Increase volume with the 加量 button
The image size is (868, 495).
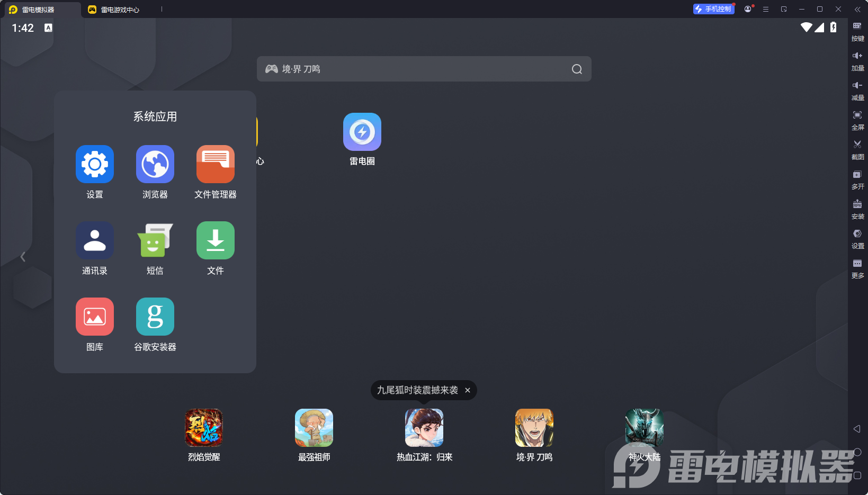[x=857, y=61]
